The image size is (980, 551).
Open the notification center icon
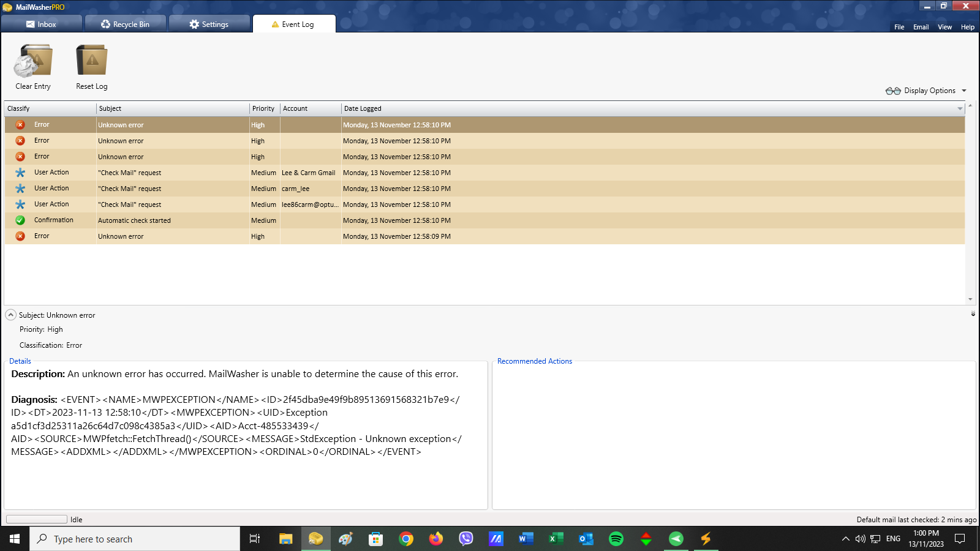[960, 539]
